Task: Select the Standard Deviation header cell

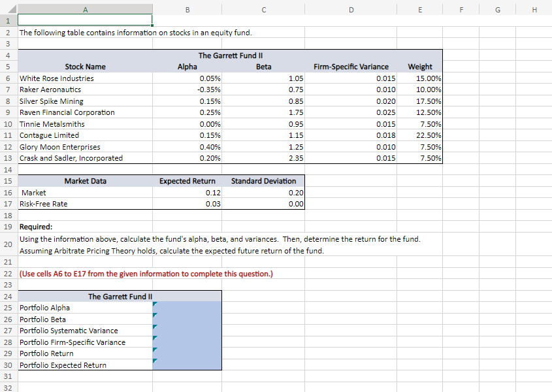Action: (263, 181)
